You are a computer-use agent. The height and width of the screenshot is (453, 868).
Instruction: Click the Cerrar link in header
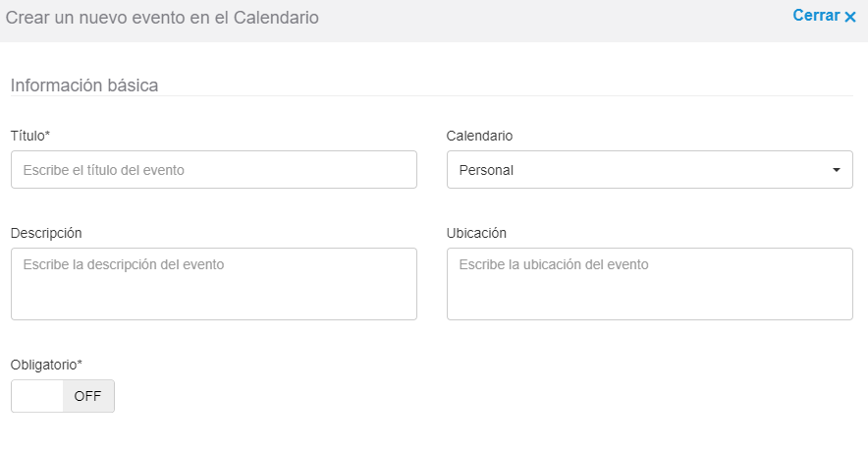pyautogui.click(x=816, y=16)
